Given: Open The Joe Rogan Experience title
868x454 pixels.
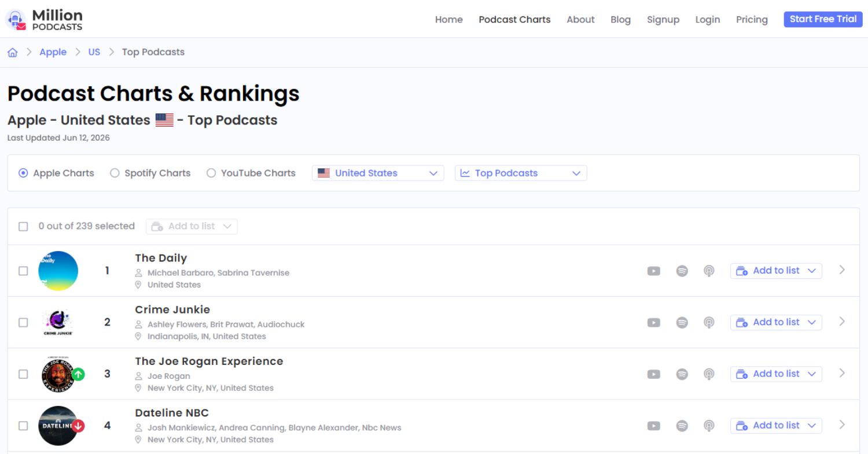Looking at the screenshot, I should [x=209, y=361].
